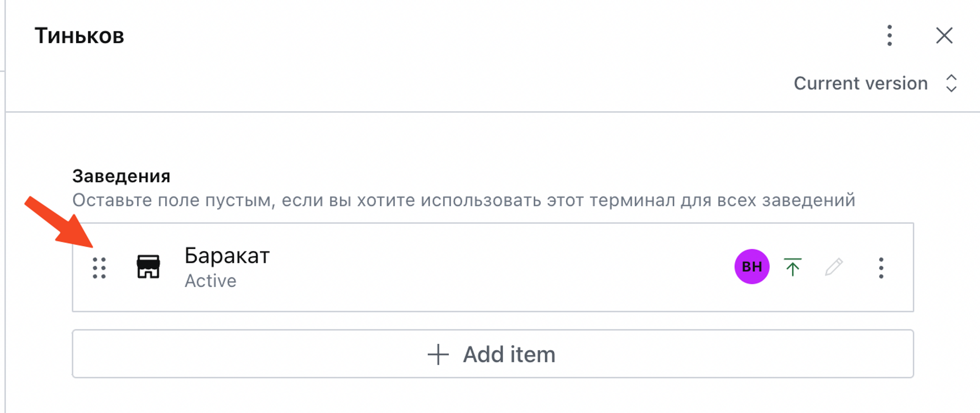Click the Add item button
The height and width of the screenshot is (413, 980).
492,354
